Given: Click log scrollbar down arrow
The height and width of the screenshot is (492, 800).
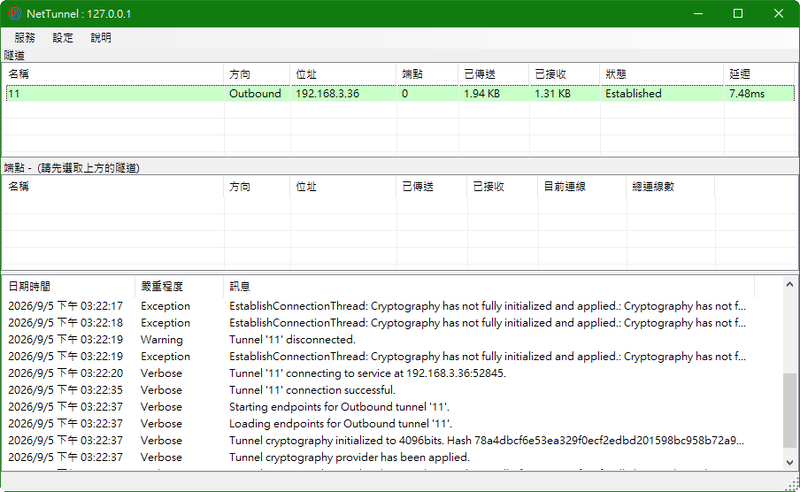Looking at the screenshot, I should coord(789,462).
